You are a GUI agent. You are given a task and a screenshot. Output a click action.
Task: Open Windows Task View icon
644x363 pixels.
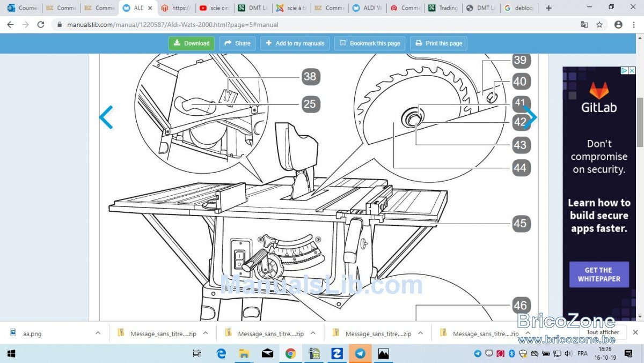pos(197,353)
